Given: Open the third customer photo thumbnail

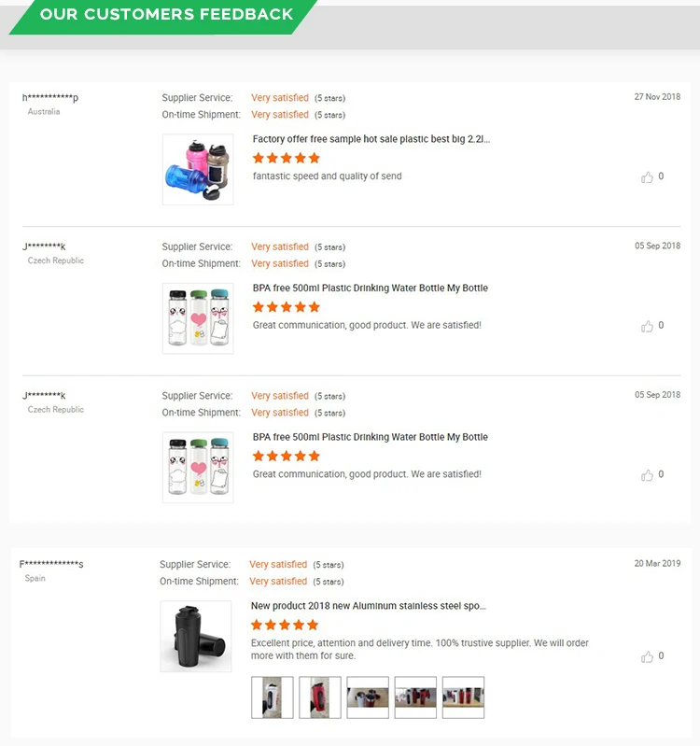Looking at the screenshot, I should coord(368,697).
